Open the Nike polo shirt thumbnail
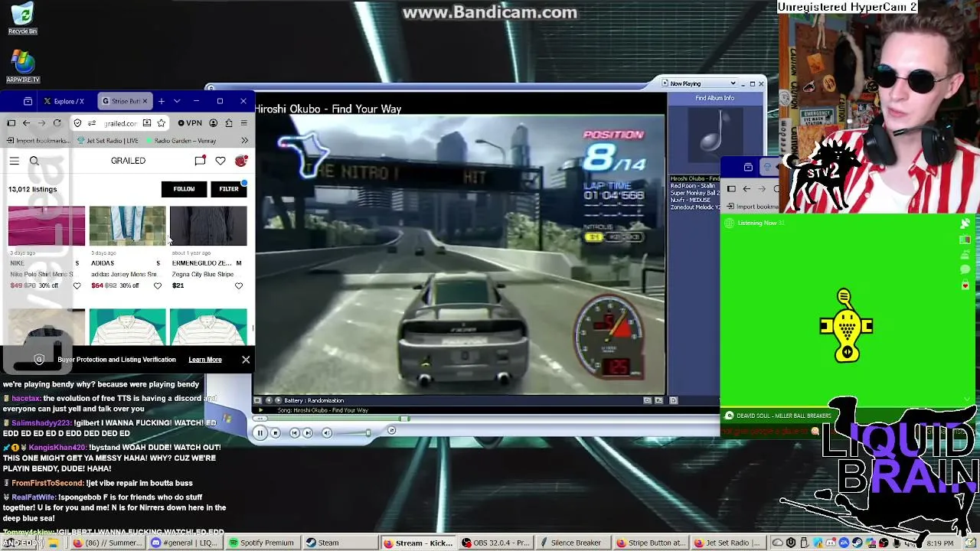 pyautogui.click(x=47, y=226)
